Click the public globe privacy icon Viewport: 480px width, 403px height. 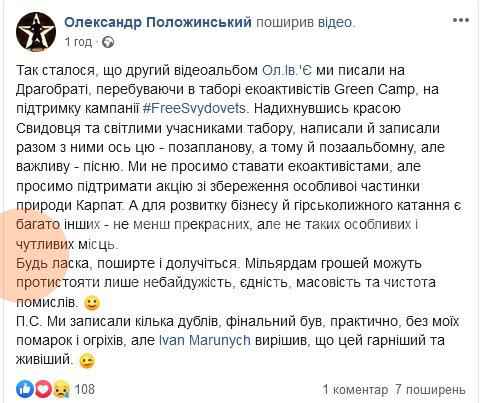[108, 42]
